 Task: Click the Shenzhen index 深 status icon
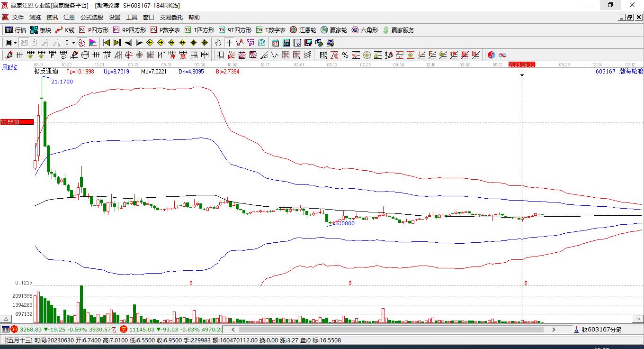(124, 330)
